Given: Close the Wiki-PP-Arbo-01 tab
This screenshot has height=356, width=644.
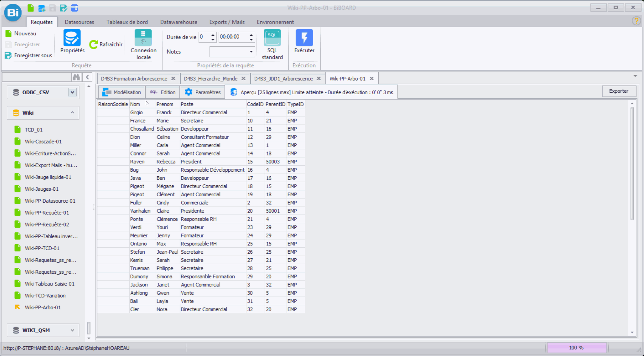Looking at the screenshot, I should coord(372,78).
